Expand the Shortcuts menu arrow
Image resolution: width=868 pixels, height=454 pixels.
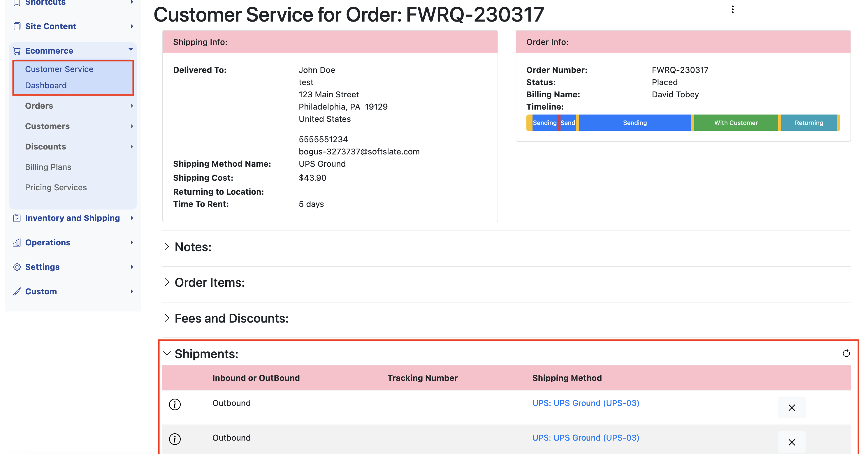pos(132,2)
